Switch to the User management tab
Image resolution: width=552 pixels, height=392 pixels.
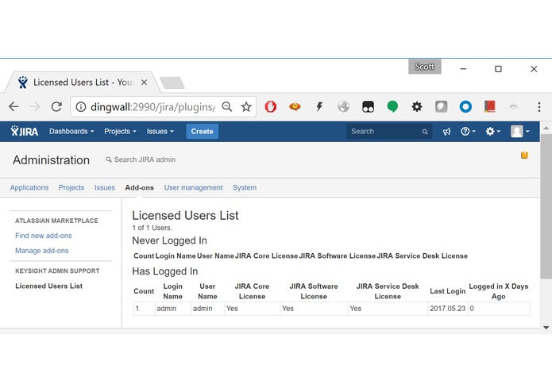coord(193,187)
